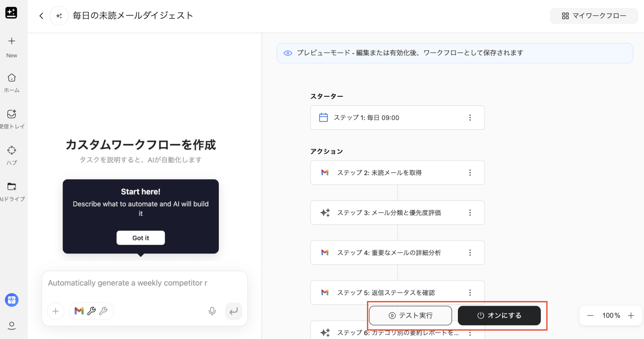The image size is (644, 339).
Task: Open 受信トレイ inbox in sidebar
Action: (12, 114)
